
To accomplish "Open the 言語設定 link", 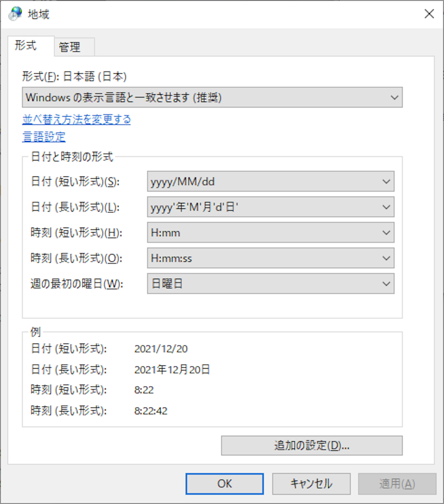I will tap(44, 137).
